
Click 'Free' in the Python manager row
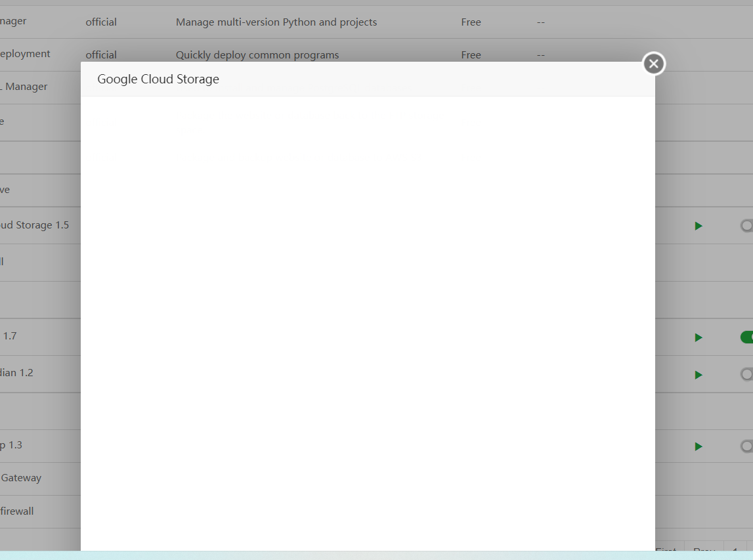tap(471, 22)
